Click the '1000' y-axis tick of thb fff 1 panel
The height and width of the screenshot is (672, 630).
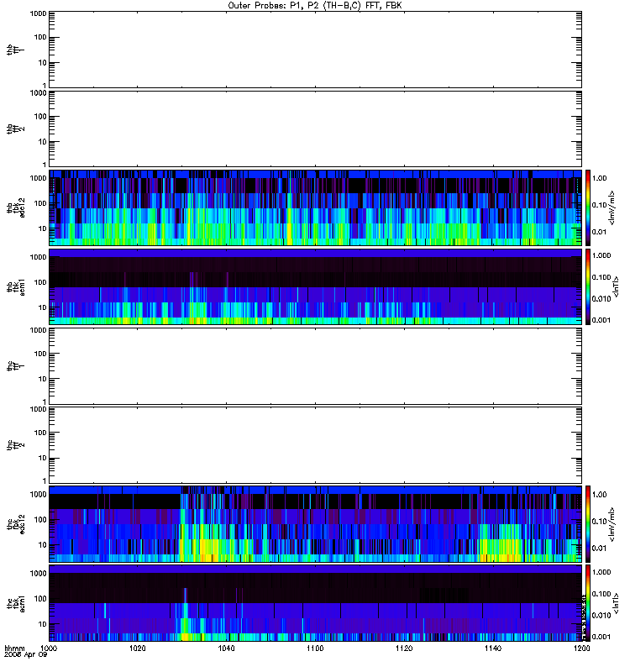38,13
